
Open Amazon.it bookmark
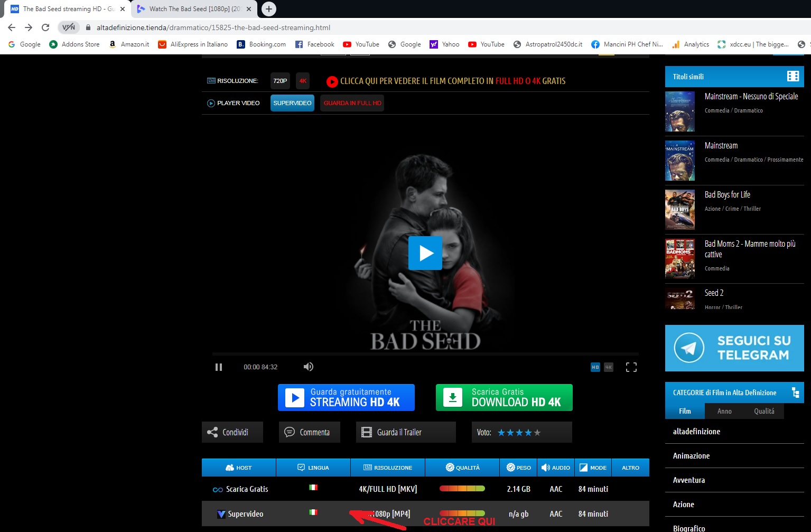(x=129, y=44)
